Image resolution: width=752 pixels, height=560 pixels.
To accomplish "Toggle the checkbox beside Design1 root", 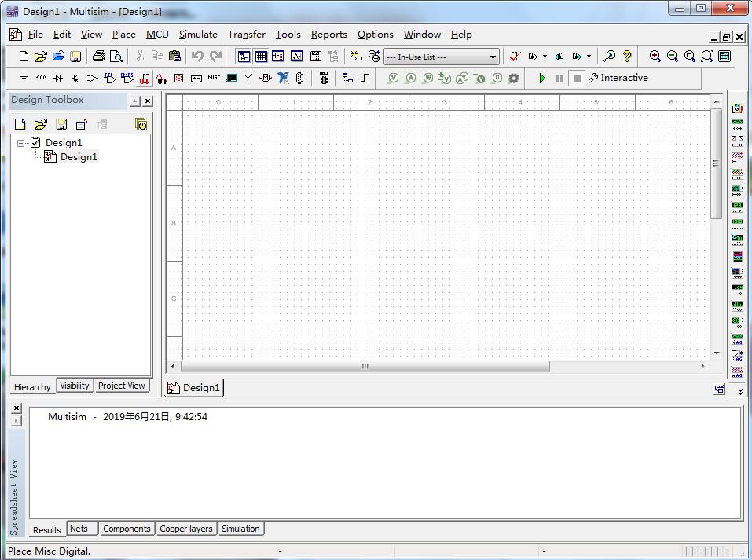I will point(35,143).
